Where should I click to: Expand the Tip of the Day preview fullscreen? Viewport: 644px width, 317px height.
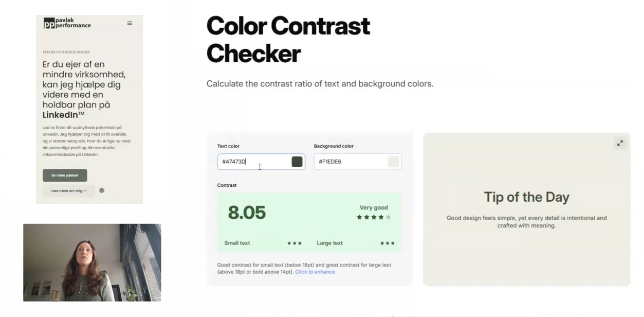(620, 143)
